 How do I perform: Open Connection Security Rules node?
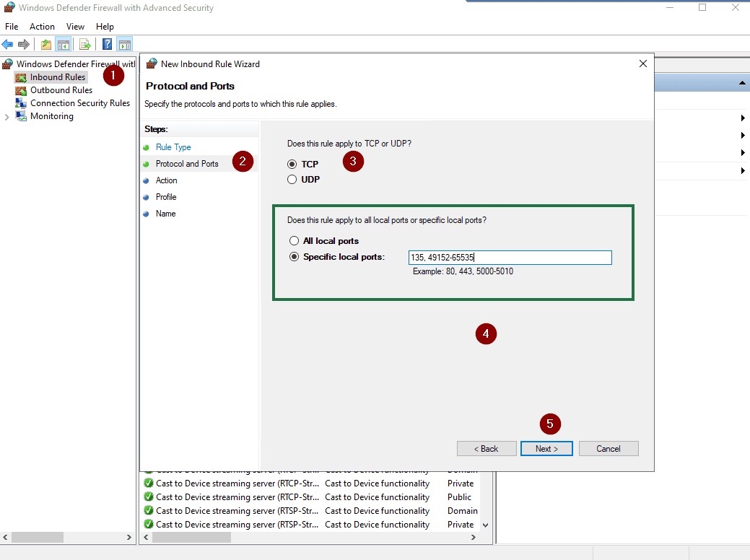pyautogui.click(x=79, y=103)
